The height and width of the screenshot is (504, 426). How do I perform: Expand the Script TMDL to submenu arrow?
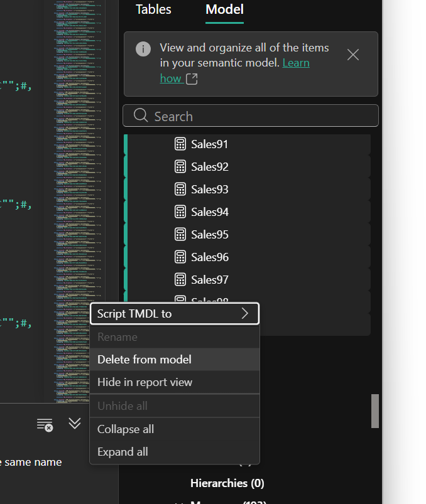pos(245,314)
